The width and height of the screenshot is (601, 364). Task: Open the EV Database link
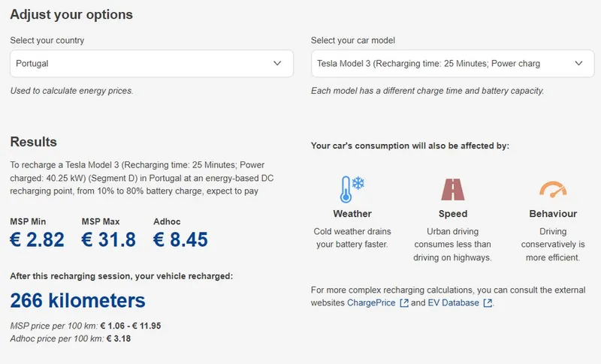point(452,303)
